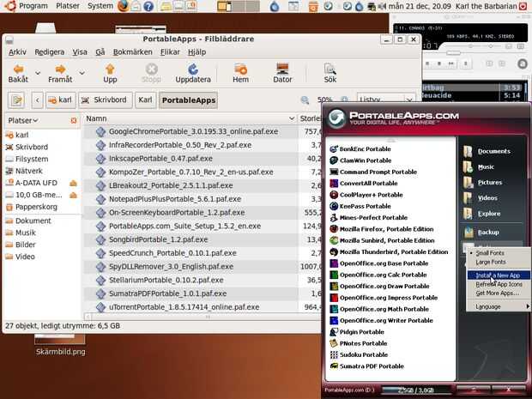Image resolution: width=532 pixels, height=399 pixels.
Task: Open Dator computer icon in toolbar
Action: [282, 70]
